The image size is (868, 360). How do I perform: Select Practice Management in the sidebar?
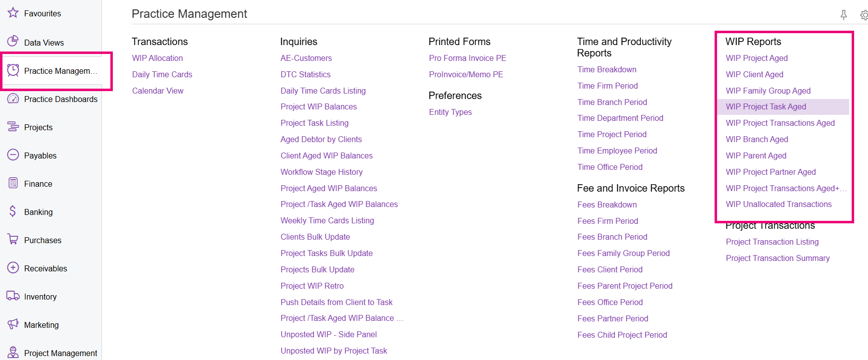[57, 71]
